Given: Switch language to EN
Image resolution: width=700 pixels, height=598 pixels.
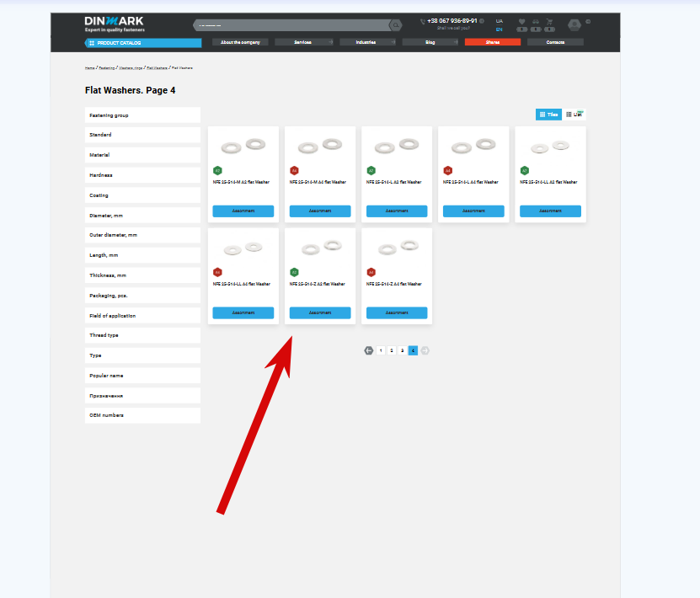Looking at the screenshot, I should pos(500,29).
